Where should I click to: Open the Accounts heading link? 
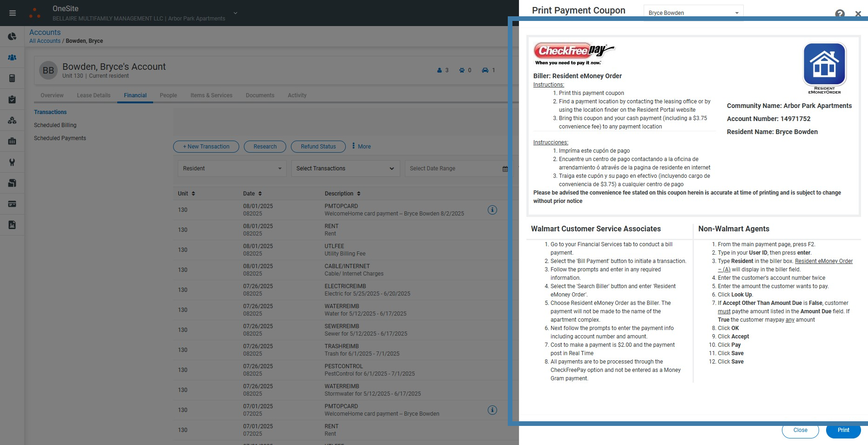pos(45,32)
